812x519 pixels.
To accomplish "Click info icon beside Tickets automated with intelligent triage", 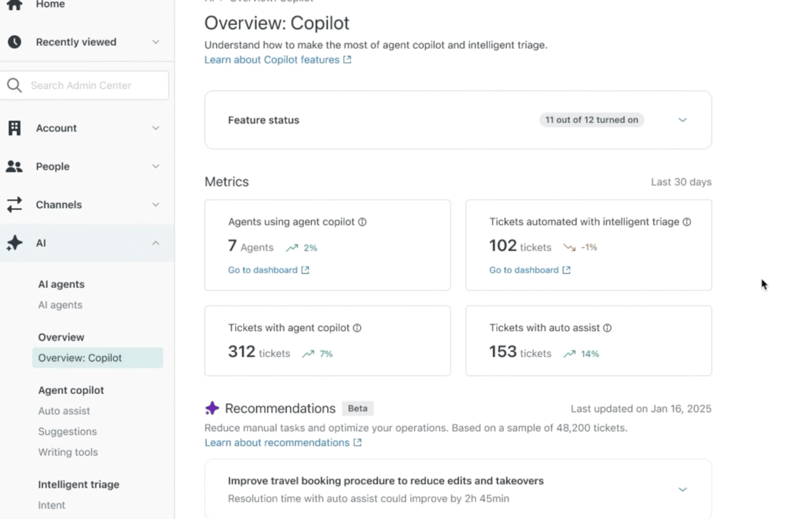I will pyautogui.click(x=687, y=222).
